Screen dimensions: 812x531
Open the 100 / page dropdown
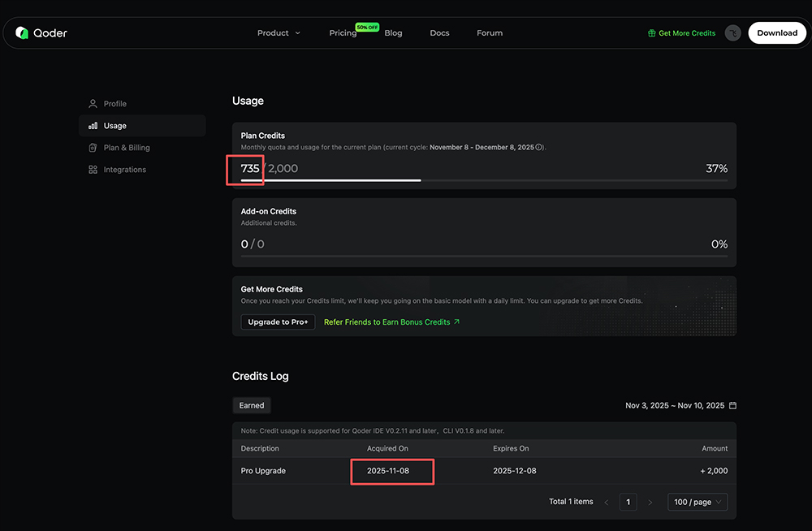(x=698, y=502)
